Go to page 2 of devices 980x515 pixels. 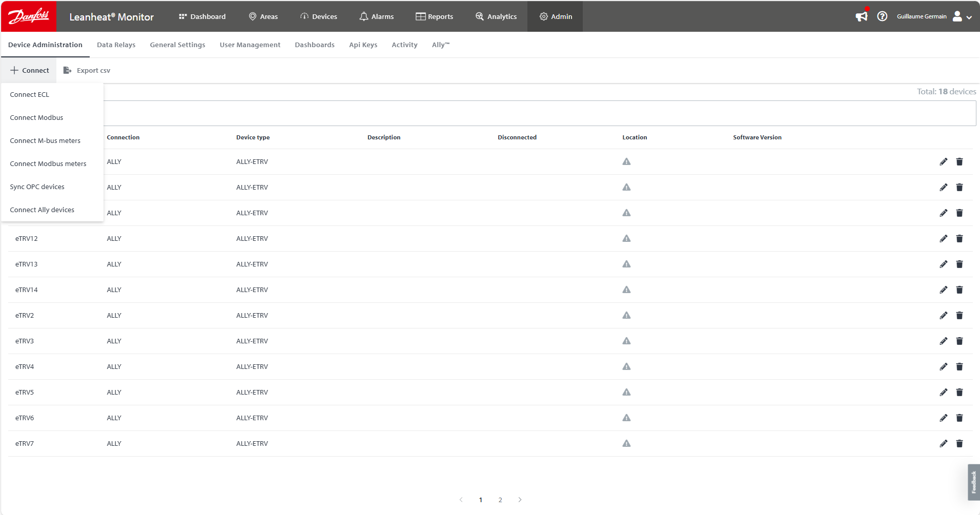coord(500,500)
